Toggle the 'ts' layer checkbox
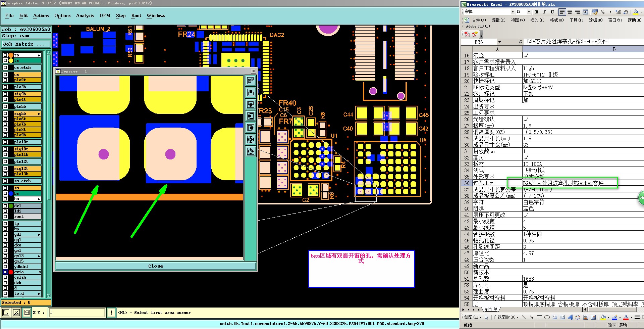 pos(5,60)
